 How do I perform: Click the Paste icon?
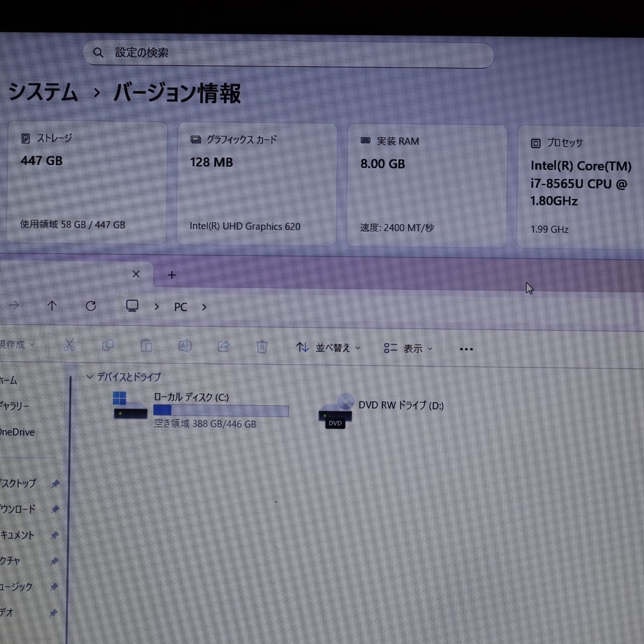(146, 345)
